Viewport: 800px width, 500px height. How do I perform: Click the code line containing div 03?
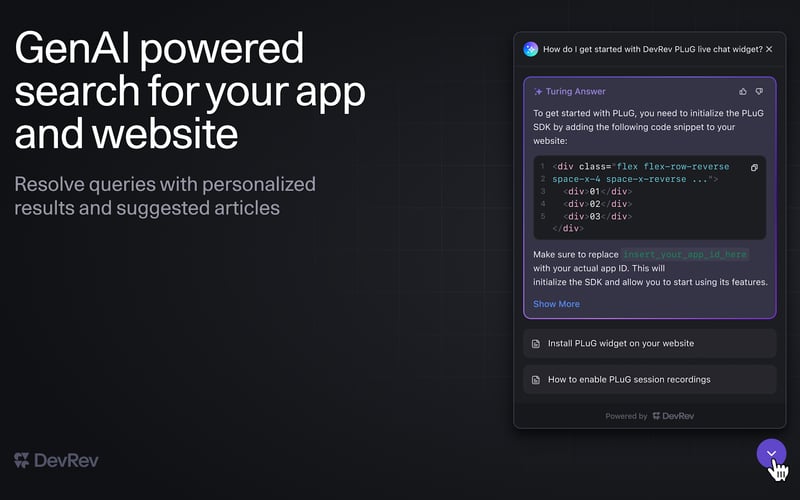pos(597,216)
